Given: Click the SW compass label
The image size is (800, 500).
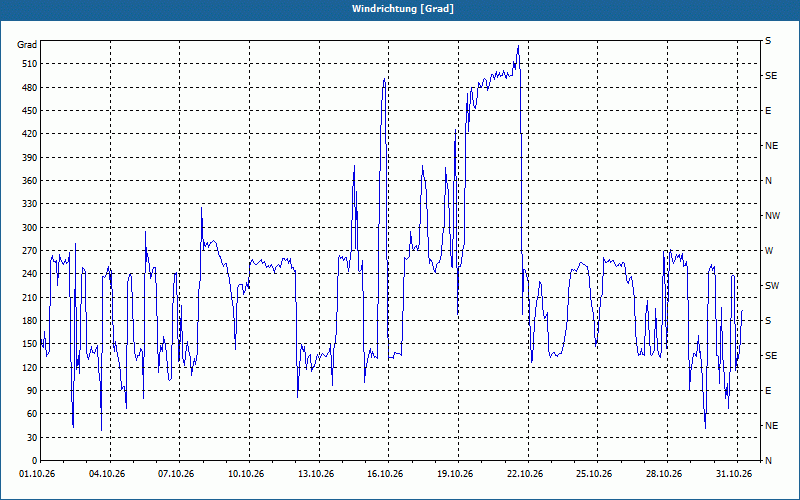Looking at the screenshot, I should pos(772,286).
